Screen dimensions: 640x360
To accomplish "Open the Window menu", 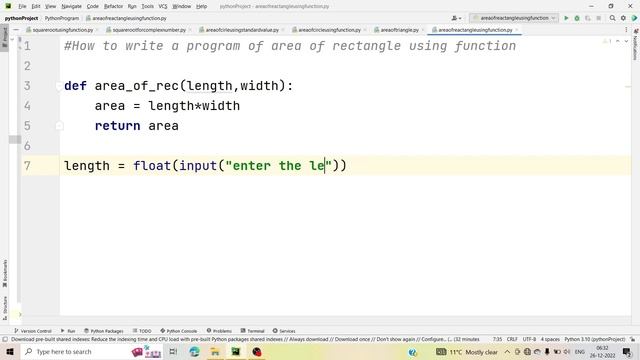I will coord(181,6).
